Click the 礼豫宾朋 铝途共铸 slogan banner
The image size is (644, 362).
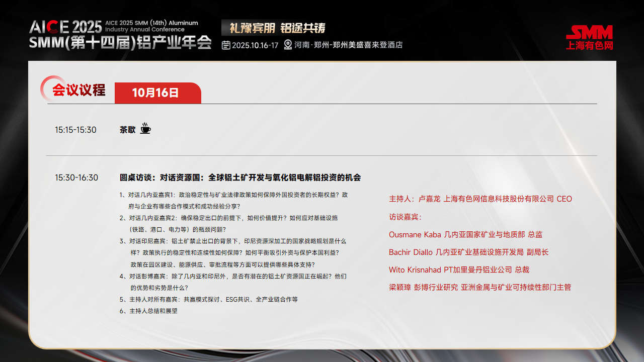tap(274, 28)
